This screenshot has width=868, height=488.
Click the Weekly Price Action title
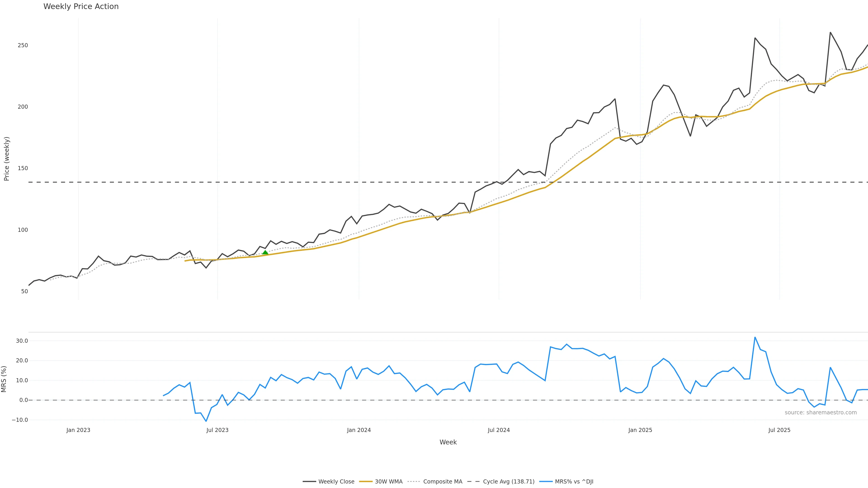pos(81,7)
